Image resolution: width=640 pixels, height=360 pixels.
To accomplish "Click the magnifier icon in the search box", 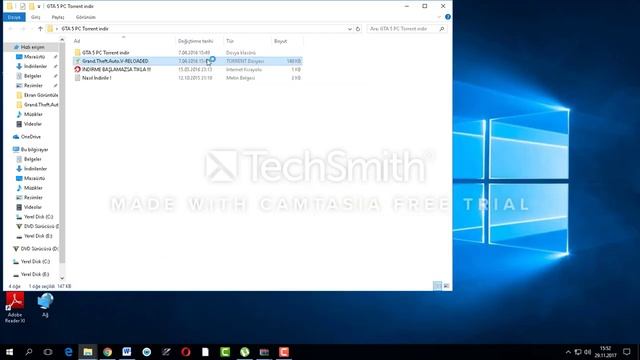I will click(442, 29).
